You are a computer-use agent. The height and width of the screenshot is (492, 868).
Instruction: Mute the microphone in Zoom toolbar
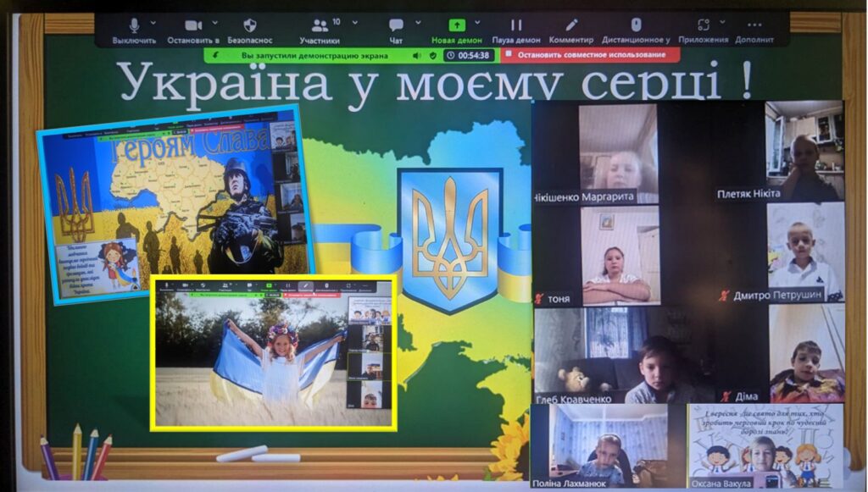click(x=134, y=30)
